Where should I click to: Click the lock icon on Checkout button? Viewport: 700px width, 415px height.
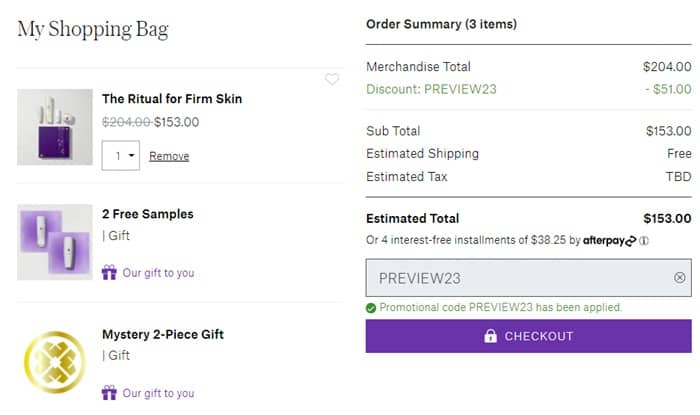click(490, 336)
